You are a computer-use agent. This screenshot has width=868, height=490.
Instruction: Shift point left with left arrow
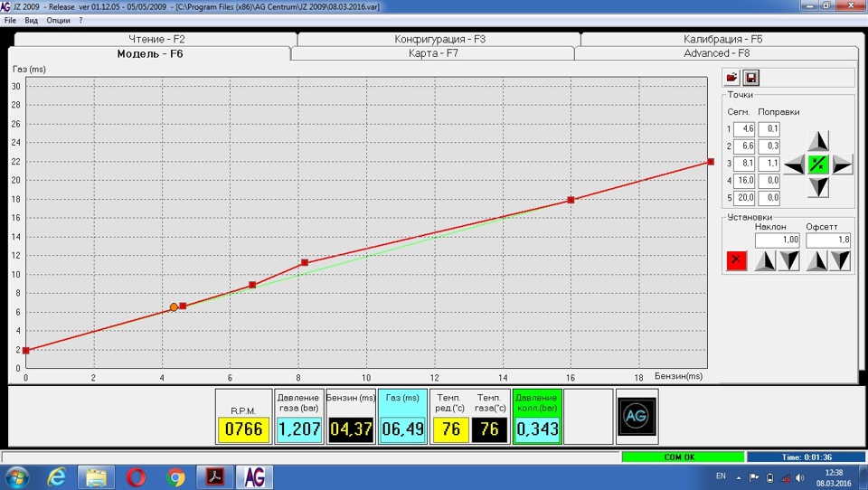pos(795,165)
